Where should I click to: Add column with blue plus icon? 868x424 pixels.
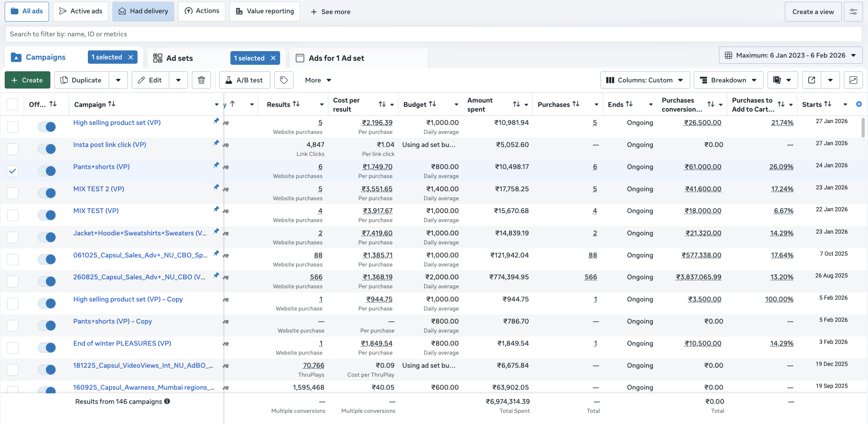click(x=859, y=104)
